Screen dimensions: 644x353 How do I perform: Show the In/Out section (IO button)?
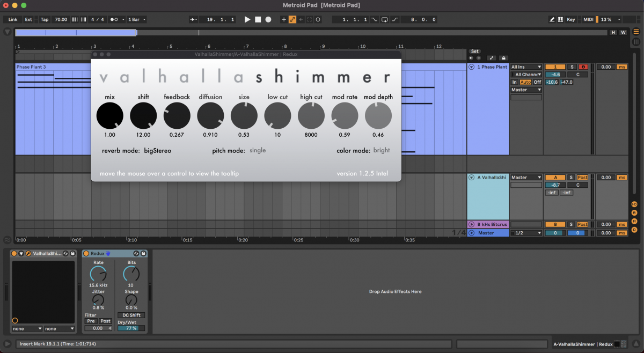[x=634, y=204]
